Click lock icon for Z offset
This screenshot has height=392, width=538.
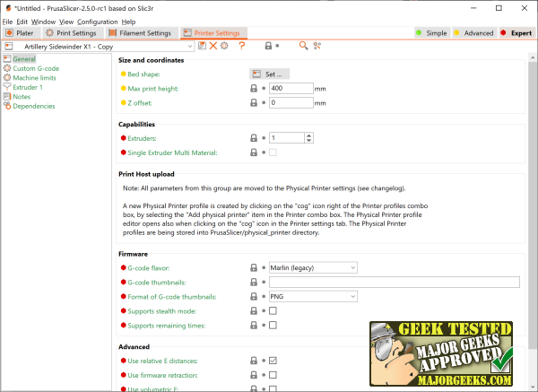[x=254, y=102]
